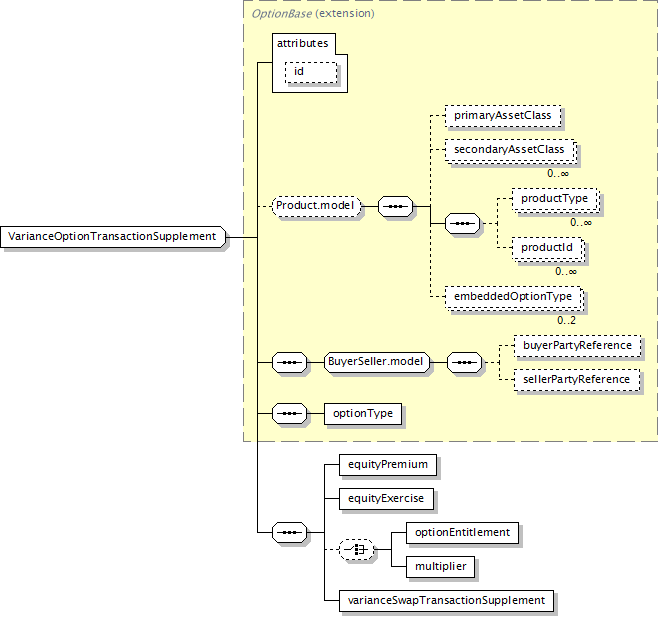
Task: Select the multiplier element box
Action: click(441, 567)
